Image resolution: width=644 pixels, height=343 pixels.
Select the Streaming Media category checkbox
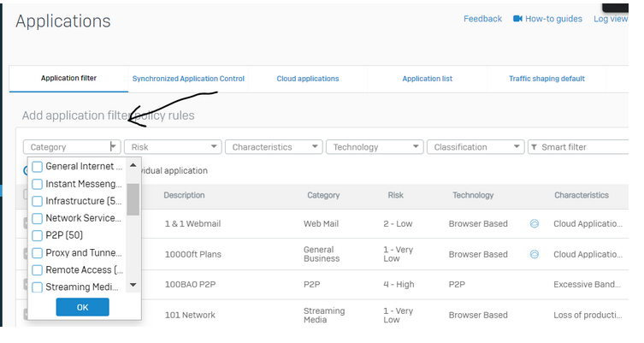pos(38,287)
